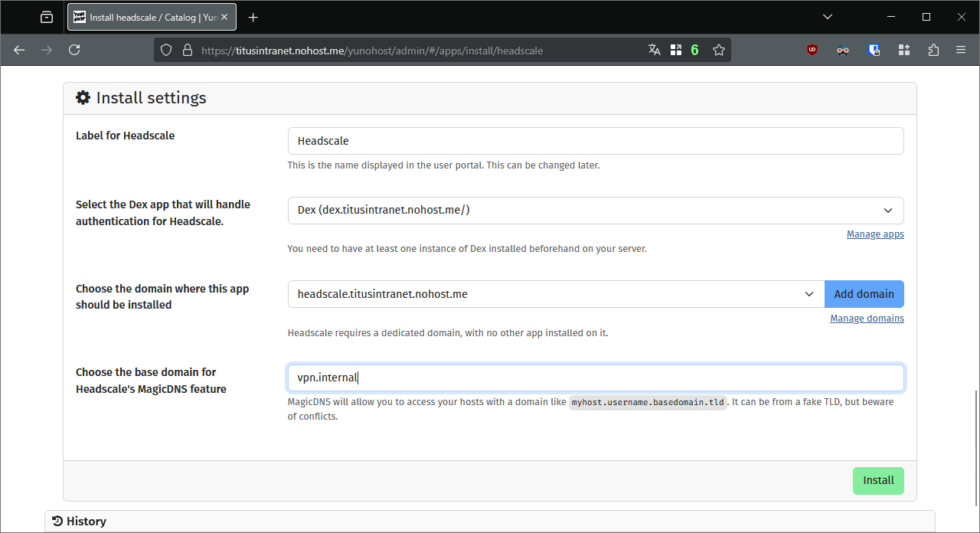Select the Install headscale browser tab
The image size is (980, 533).
(x=151, y=17)
